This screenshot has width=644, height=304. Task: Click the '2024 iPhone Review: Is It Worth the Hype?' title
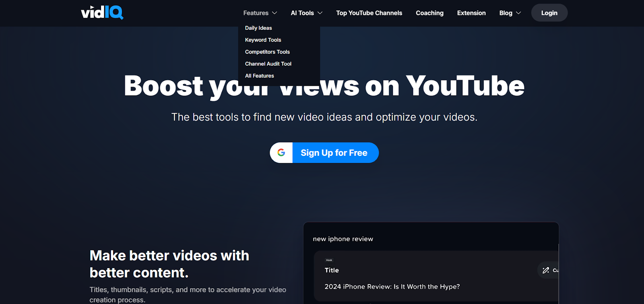coord(392,287)
